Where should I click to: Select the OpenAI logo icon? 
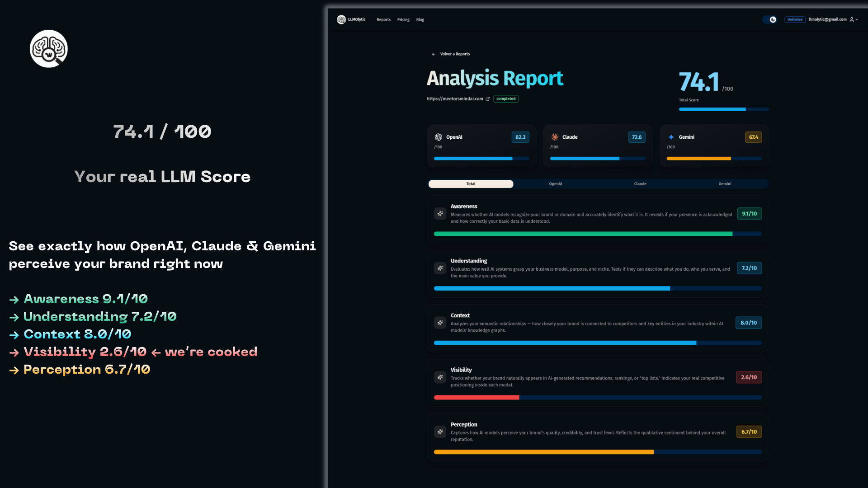click(439, 137)
